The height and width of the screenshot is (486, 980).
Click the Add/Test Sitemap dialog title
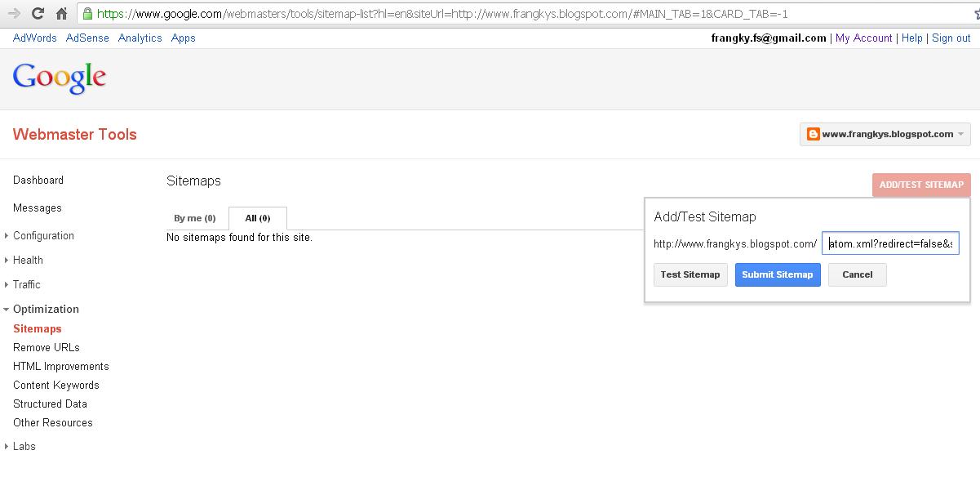705,216
